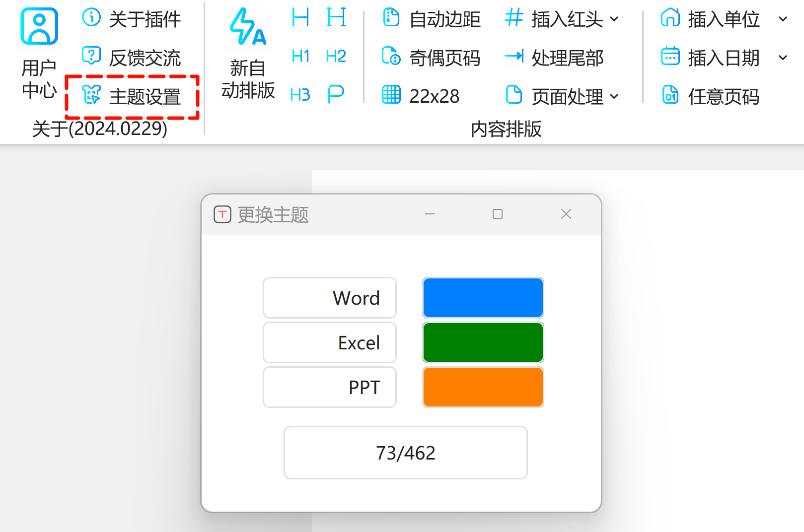The width and height of the screenshot is (804, 532).
Task: Click 页面处理 label
Action: (x=568, y=97)
